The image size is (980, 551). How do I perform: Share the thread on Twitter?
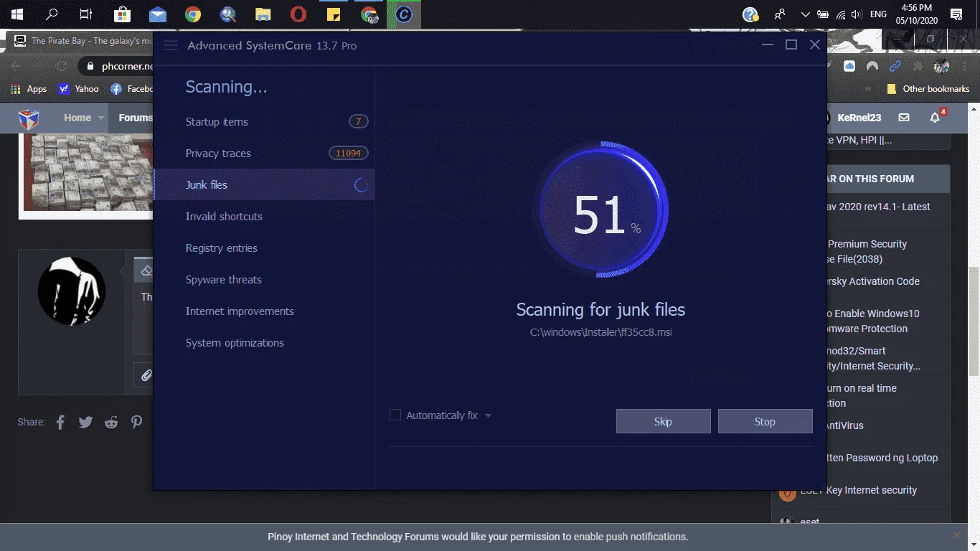point(86,422)
